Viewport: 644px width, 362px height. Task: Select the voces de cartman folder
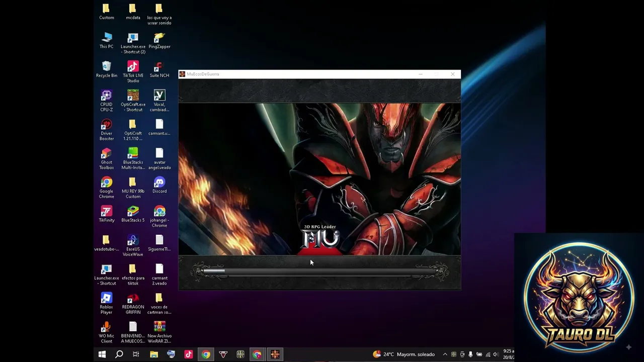[x=159, y=304]
